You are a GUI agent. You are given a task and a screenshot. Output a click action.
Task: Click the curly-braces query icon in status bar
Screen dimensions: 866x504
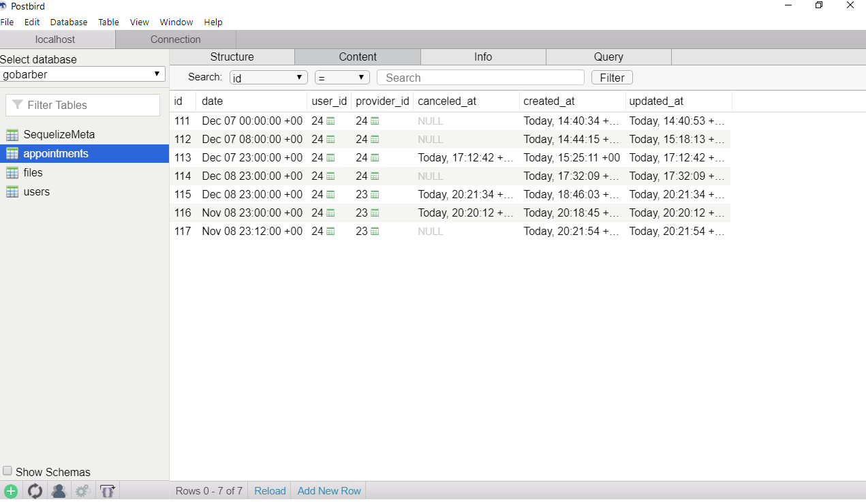107,490
